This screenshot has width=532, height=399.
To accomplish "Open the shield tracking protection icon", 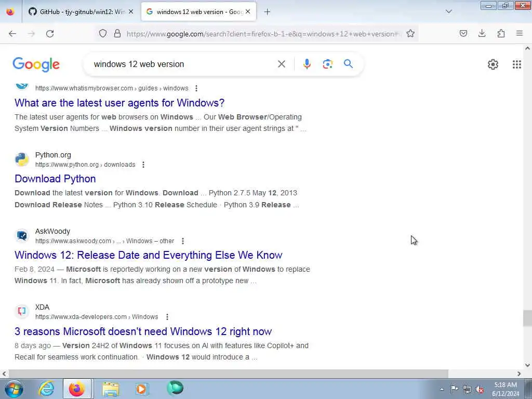I will point(103,33).
